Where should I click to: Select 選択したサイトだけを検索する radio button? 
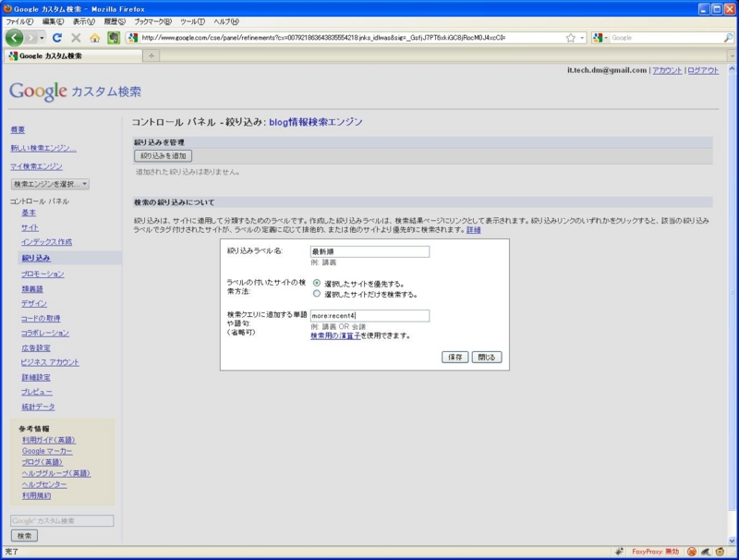pyautogui.click(x=317, y=294)
